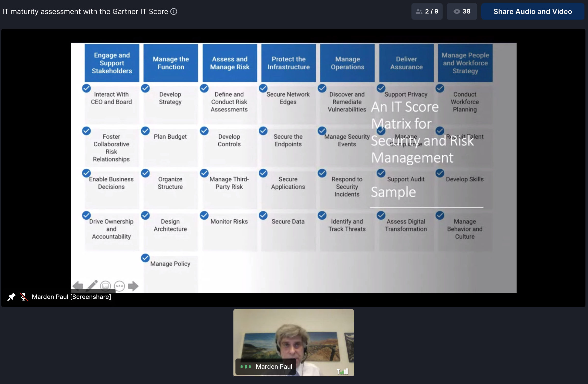Viewport: 588px width, 384px height.
Task: Click the checkmark by Design Architecture
Action: tap(145, 215)
